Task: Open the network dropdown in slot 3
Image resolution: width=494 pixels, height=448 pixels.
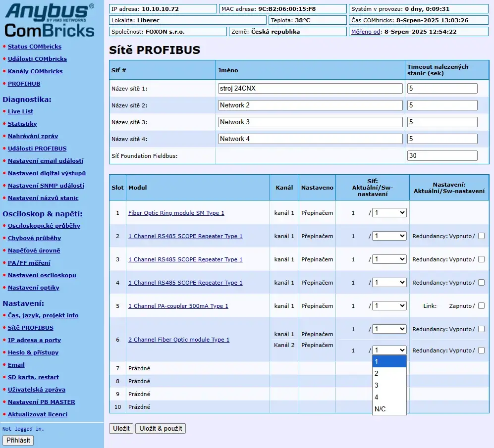Action: click(389, 259)
